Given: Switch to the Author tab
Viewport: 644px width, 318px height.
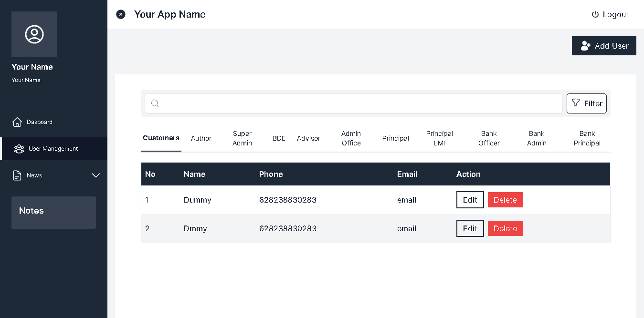Looking at the screenshot, I should coord(201,138).
